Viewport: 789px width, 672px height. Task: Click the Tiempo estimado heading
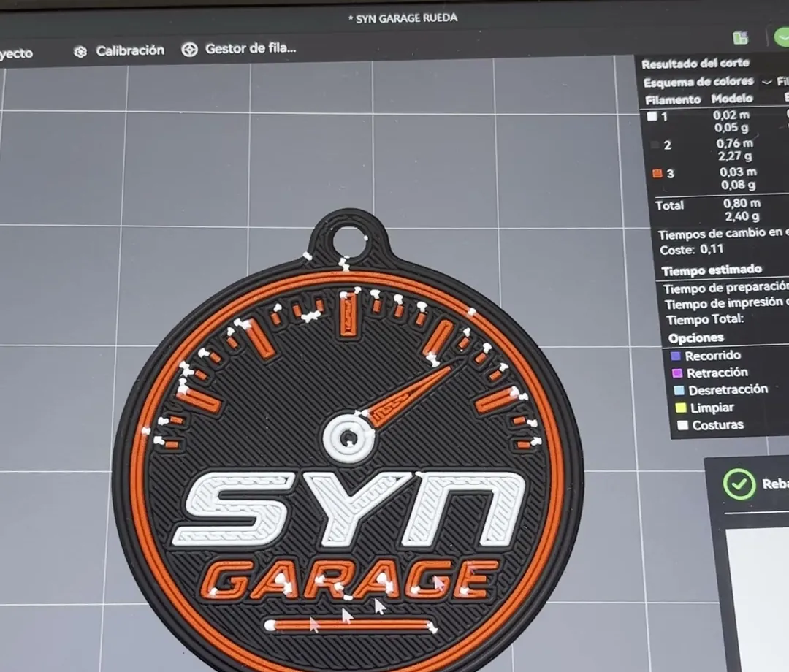[712, 270]
